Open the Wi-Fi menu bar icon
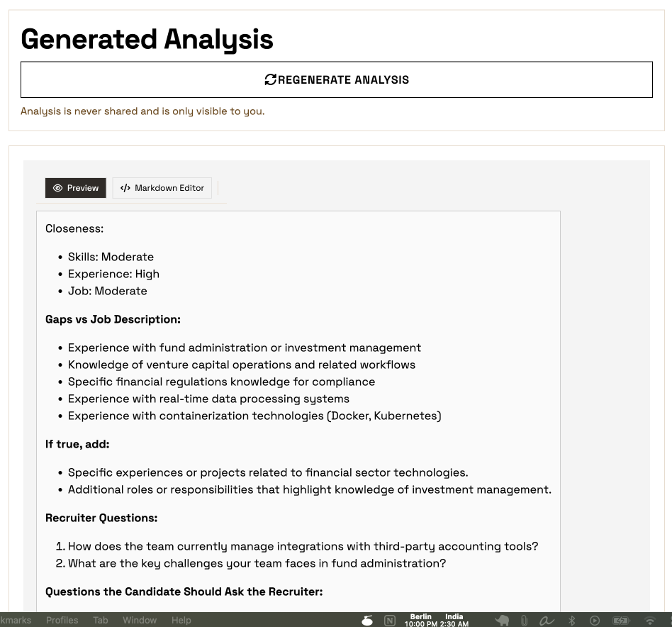 649,621
